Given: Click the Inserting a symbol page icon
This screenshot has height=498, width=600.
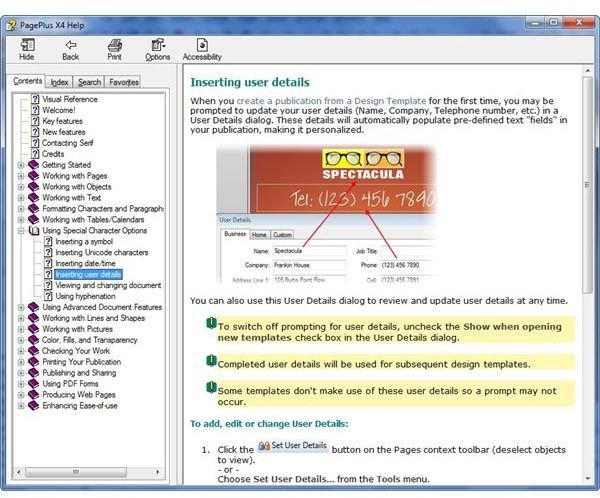Looking at the screenshot, I should tap(48, 242).
